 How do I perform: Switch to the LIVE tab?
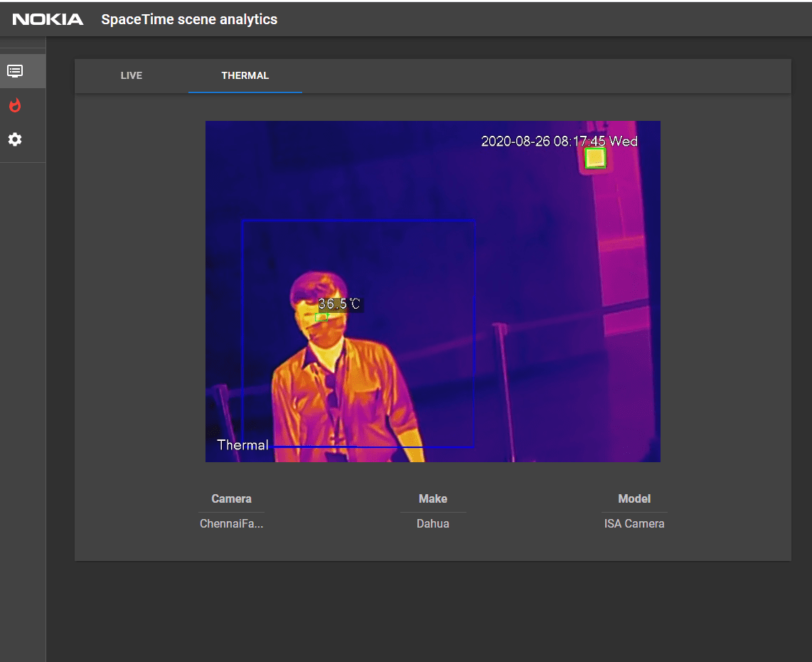[132, 75]
